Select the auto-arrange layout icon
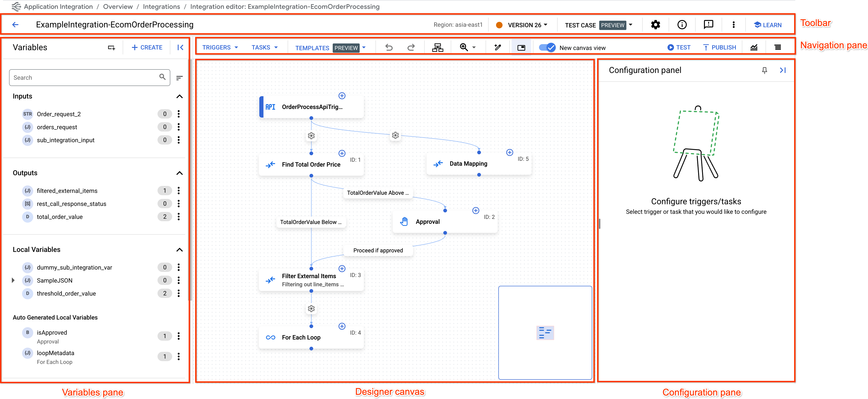 438,47
